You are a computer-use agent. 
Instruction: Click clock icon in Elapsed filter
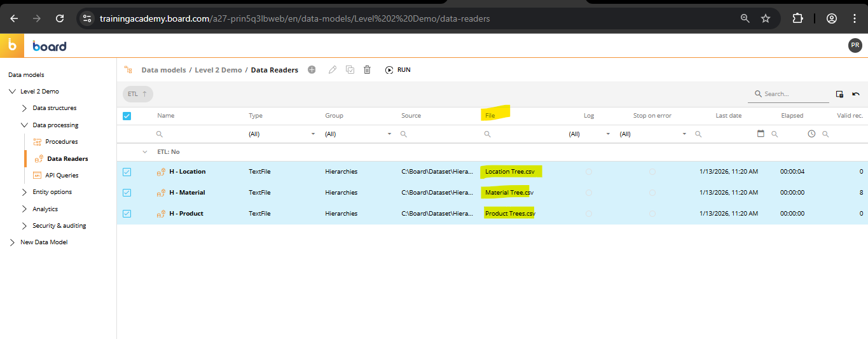tap(811, 134)
